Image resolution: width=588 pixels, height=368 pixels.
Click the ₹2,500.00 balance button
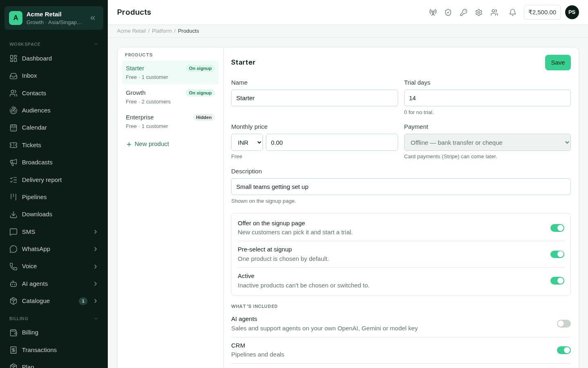point(542,12)
